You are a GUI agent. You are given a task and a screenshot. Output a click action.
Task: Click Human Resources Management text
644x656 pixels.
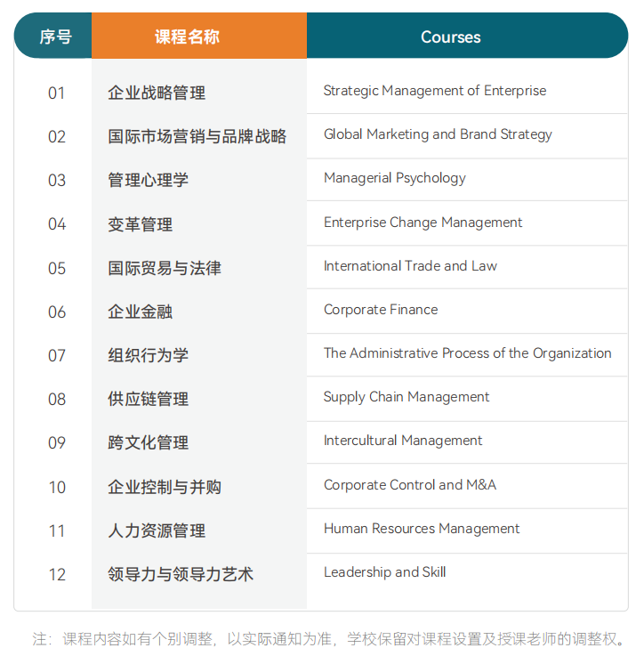[422, 529]
